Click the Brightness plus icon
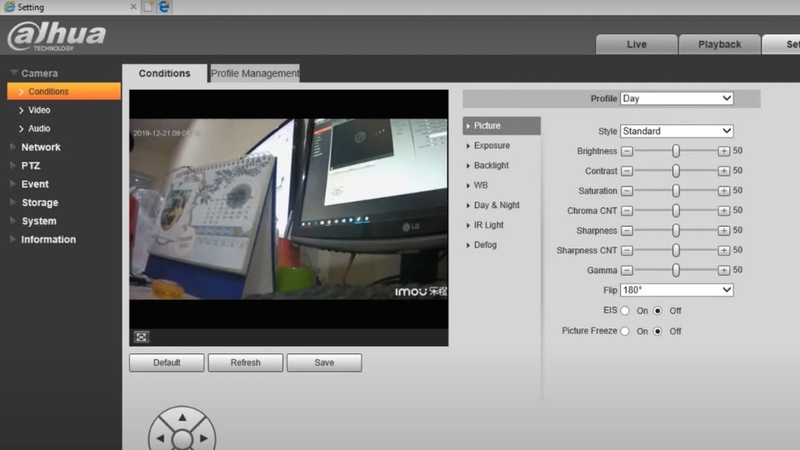The height and width of the screenshot is (450, 800). 723,151
